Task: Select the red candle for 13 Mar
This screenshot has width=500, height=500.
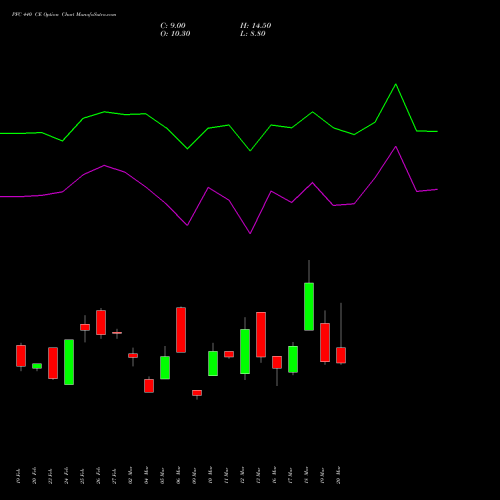Action: [261, 335]
